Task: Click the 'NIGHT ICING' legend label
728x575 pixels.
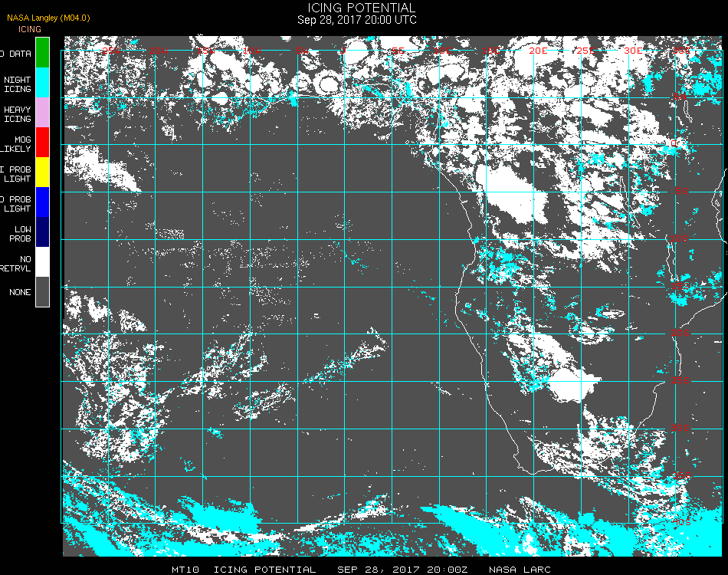Action: tap(18, 84)
